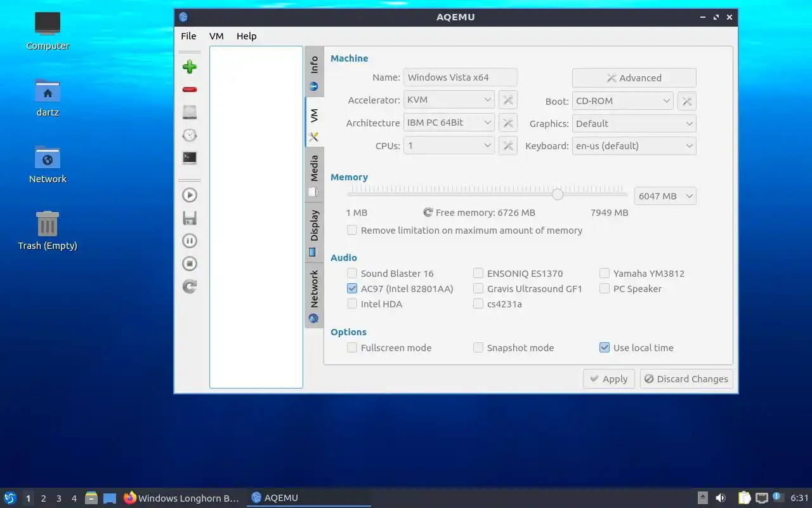Enable ENSONIQ ES1370 audio
This screenshot has height=508, width=812.
[x=518, y=274]
